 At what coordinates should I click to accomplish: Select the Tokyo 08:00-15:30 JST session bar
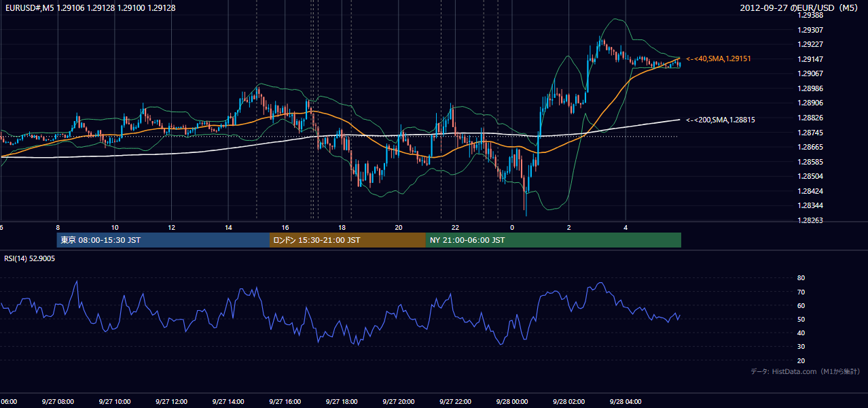click(x=163, y=240)
